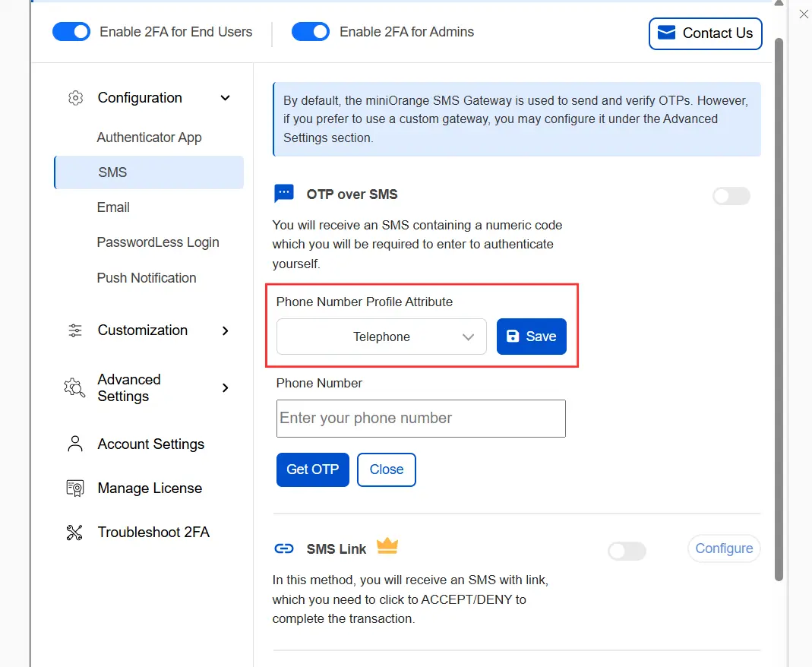Collapse the Configuration section chevron

pyautogui.click(x=226, y=98)
